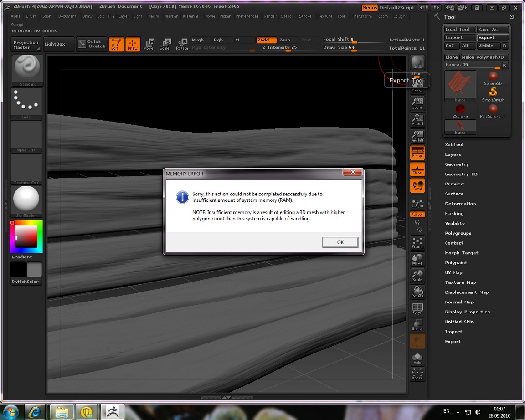Open the Alpha menu

[x=15, y=16]
